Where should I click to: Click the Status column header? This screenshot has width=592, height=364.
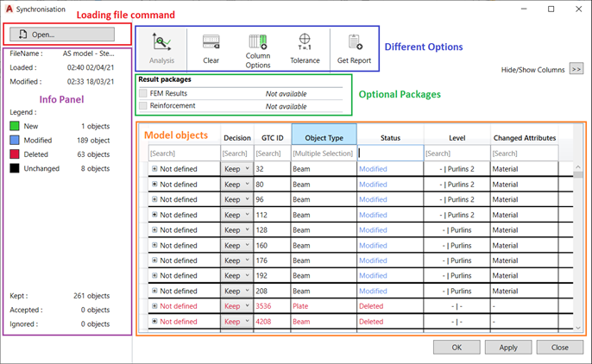pyautogui.click(x=390, y=137)
